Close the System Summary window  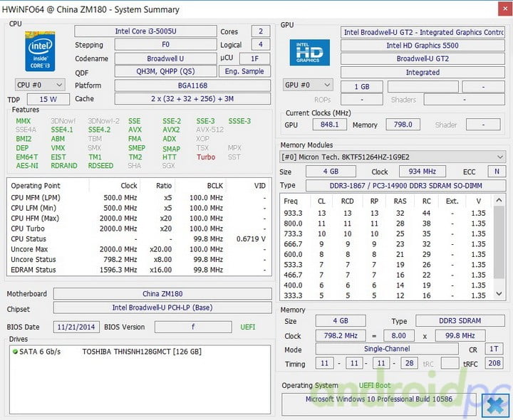click(x=505, y=9)
